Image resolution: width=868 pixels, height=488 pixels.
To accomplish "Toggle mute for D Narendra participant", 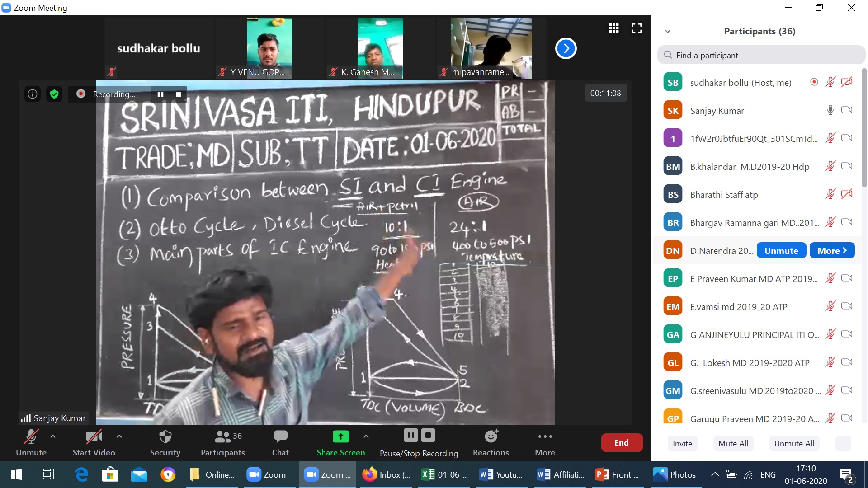I will click(780, 250).
